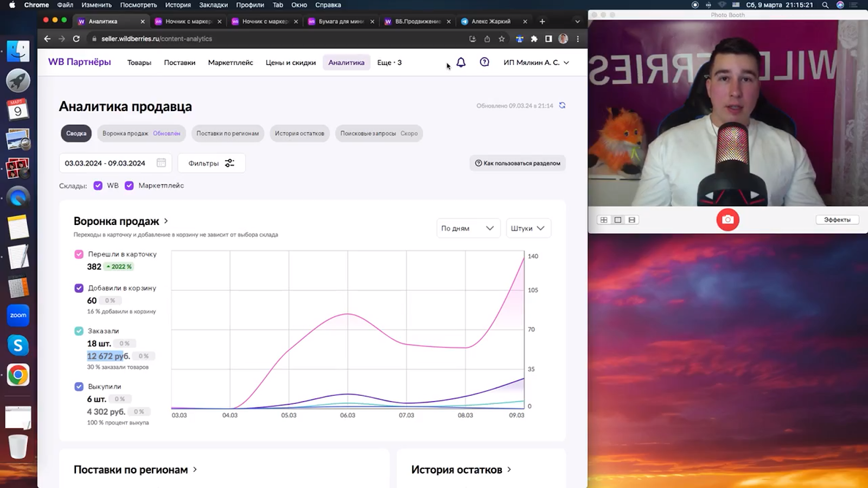This screenshot has height=488, width=868.
Task: Select single photo mode in Photo Booth
Action: click(618, 220)
